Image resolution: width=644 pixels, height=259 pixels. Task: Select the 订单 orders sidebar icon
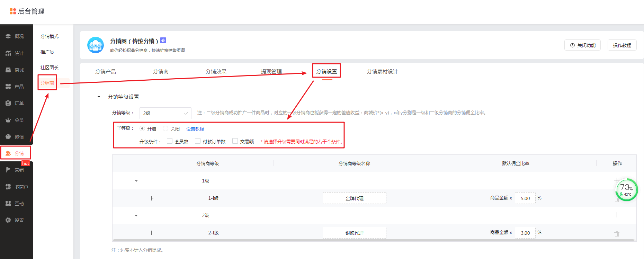(8, 103)
